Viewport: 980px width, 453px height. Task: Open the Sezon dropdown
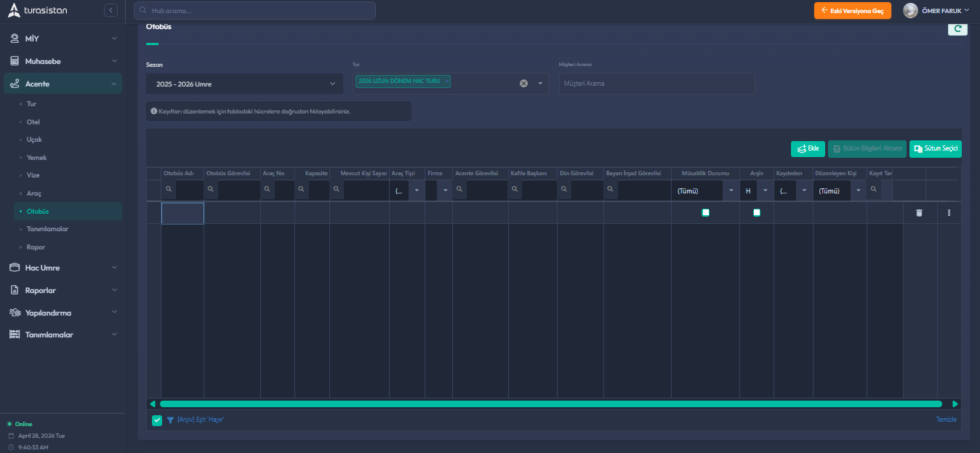coord(244,84)
